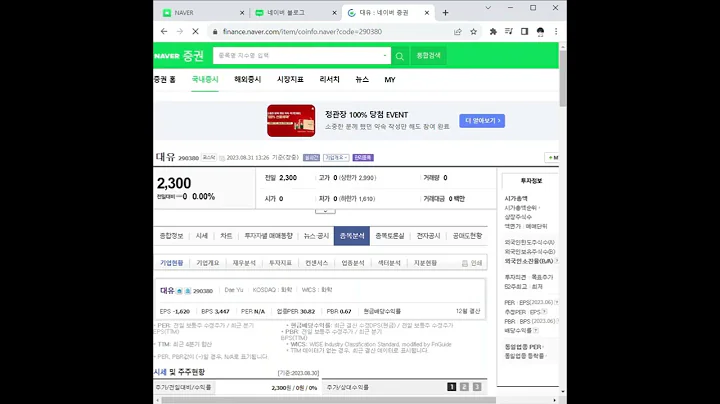The height and width of the screenshot is (404, 720).
Task: Open the Chrome profile avatar
Action: [x=540, y=31]
